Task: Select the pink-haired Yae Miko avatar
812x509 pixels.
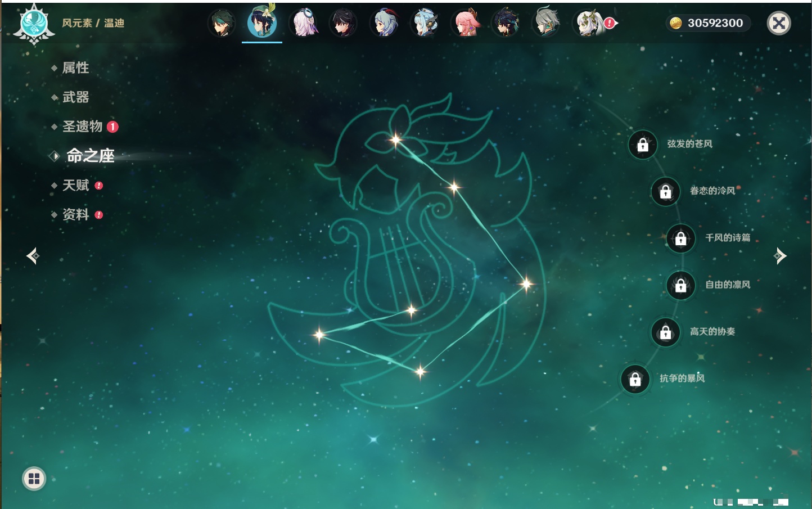Action: [466, 24]
